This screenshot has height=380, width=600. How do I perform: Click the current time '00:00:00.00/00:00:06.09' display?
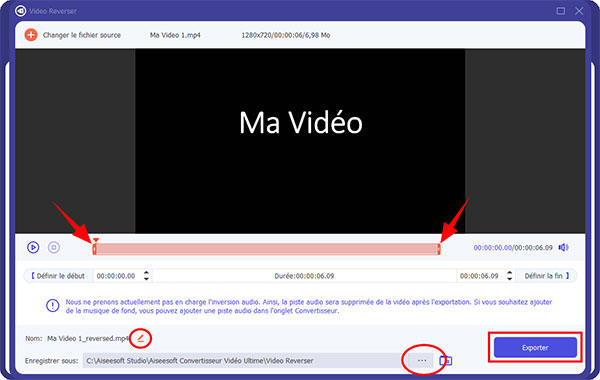pyautogui.click(x=513, y=248)
